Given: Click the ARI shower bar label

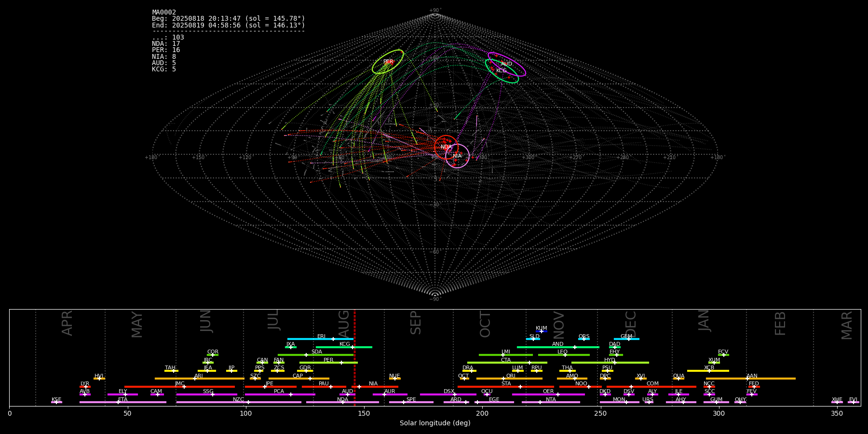Looking at the screenshot, I should point(199,376).
